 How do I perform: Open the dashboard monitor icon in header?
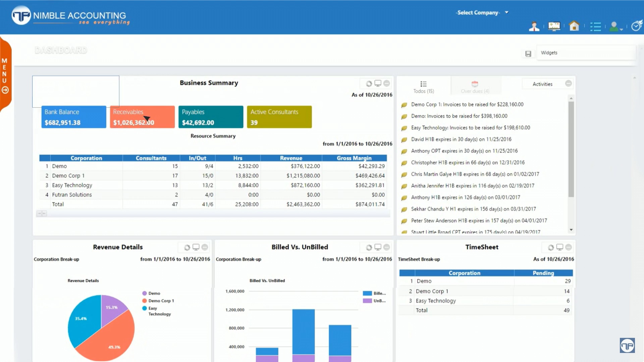tap(554, 26)
